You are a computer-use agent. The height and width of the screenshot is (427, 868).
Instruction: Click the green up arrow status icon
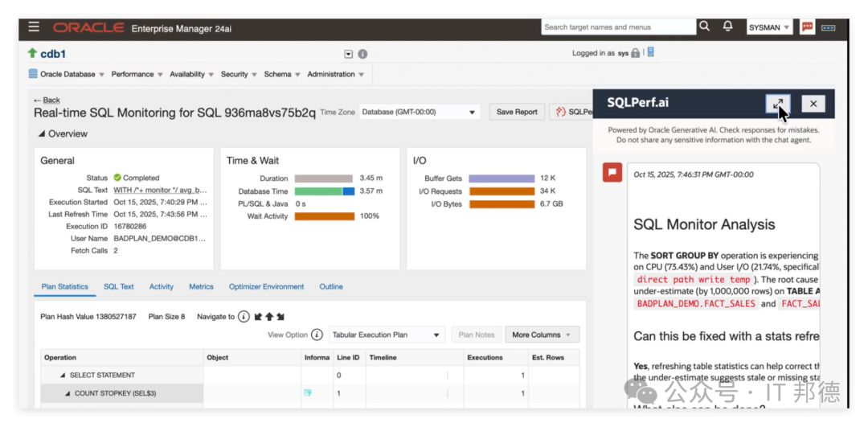pyautogui.click(x=32, y=53)
